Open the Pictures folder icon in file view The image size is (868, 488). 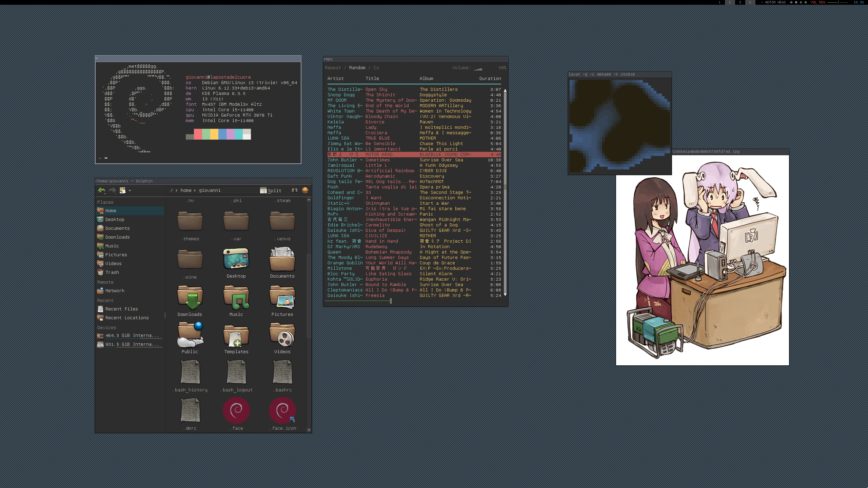tap(282, 298)
